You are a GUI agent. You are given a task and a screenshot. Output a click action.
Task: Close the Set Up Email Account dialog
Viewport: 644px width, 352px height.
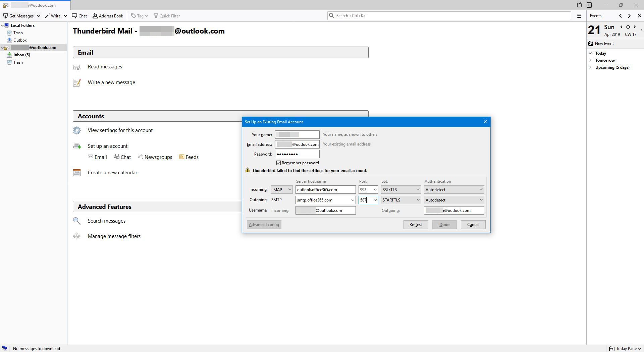(x=485, y=122)
